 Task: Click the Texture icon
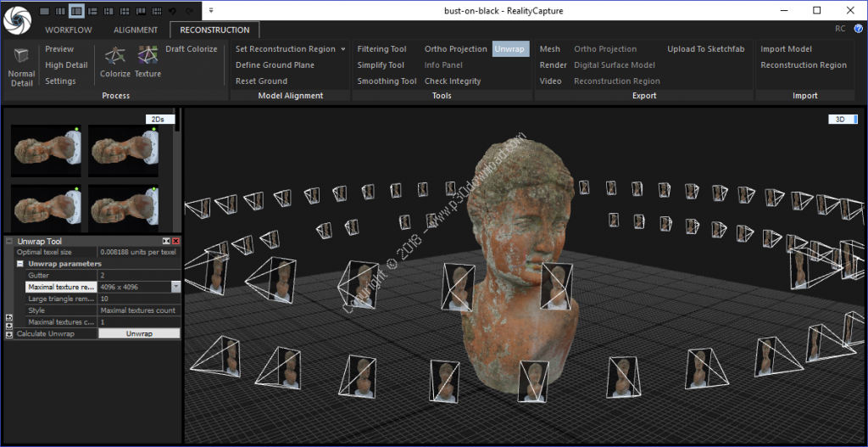pyautogui.click(x=147, y=57)
